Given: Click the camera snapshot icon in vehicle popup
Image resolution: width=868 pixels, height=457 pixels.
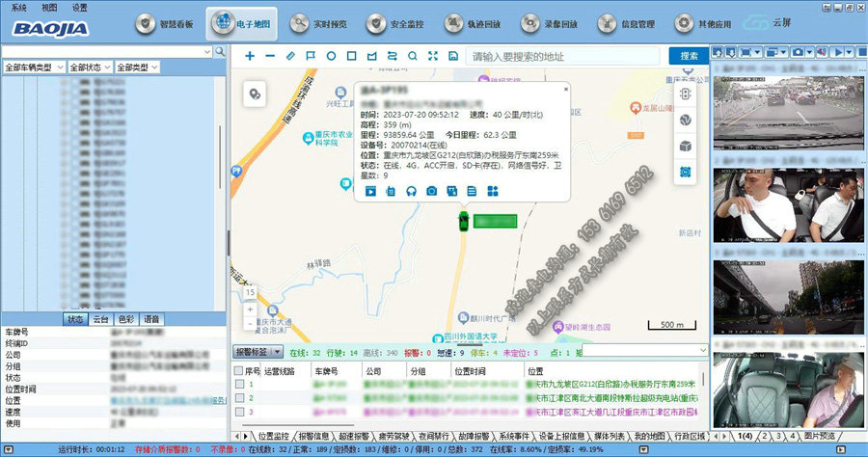Looking at the screenshot, I should tap(431, 191).
